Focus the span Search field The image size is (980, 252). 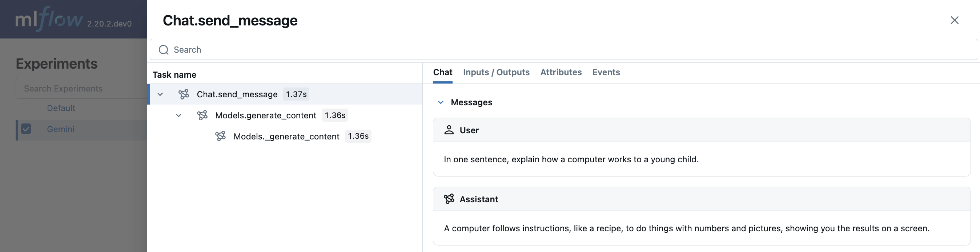(x=563, y=50)
